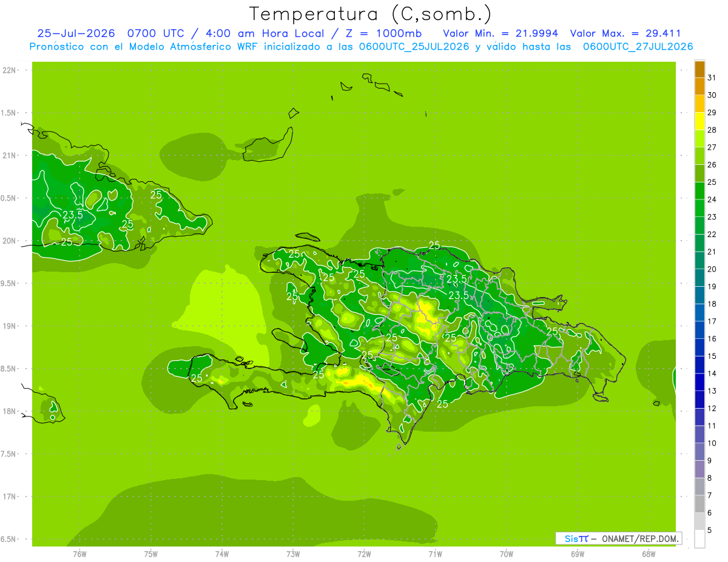
Task: Click the colorbar scale label '31'
Action: (712, 78)
